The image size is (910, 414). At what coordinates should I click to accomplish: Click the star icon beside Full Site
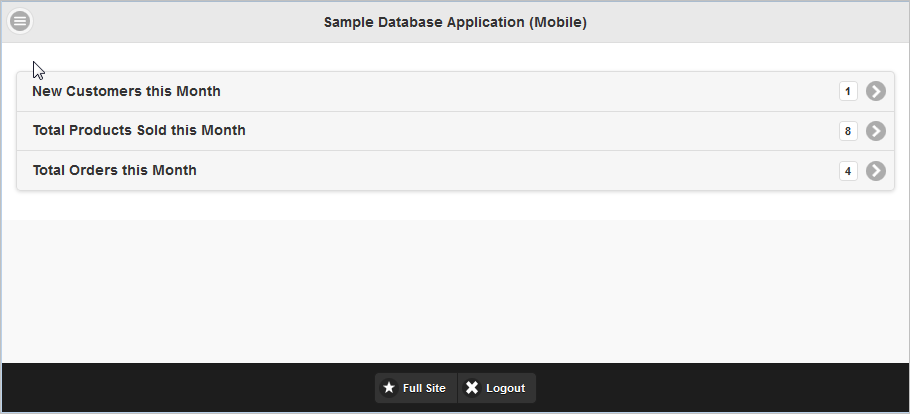[x=389, y=388]
